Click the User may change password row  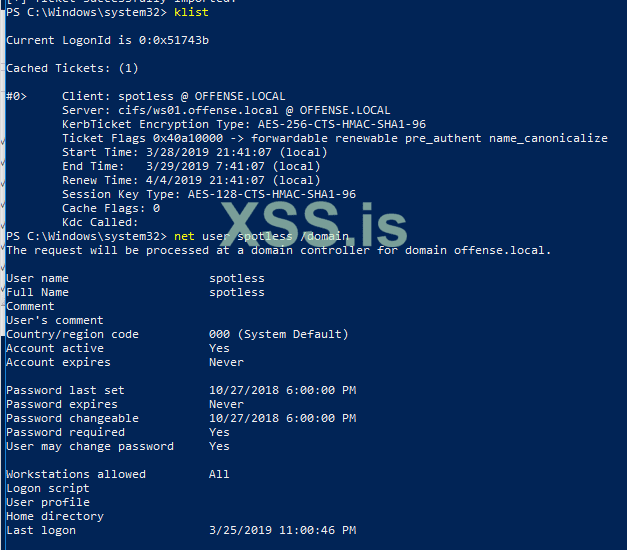[118, 446]
